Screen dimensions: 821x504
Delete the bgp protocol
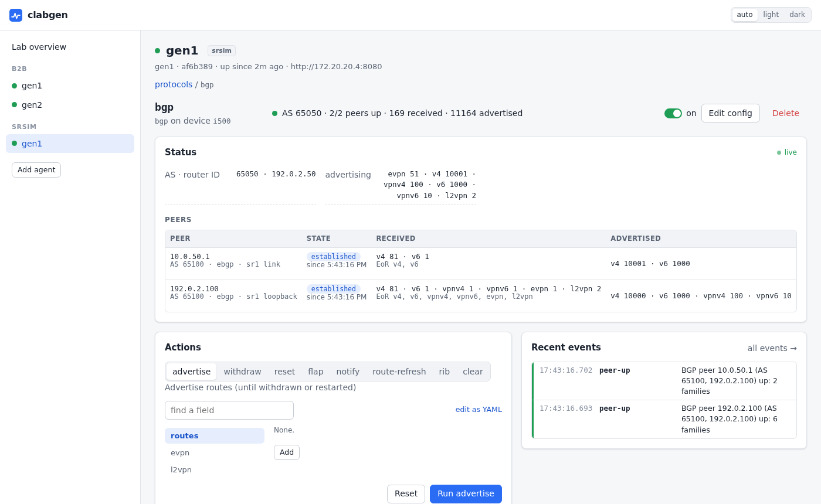[786, 113]
